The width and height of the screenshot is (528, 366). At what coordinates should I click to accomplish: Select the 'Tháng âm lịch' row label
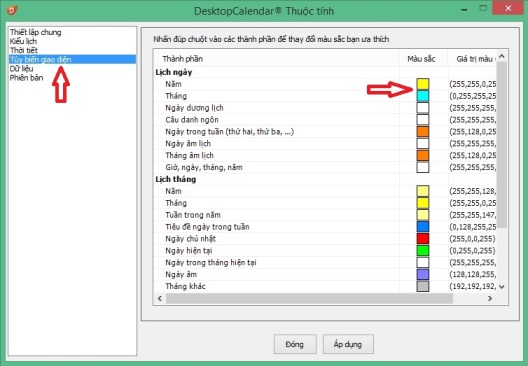190,155
